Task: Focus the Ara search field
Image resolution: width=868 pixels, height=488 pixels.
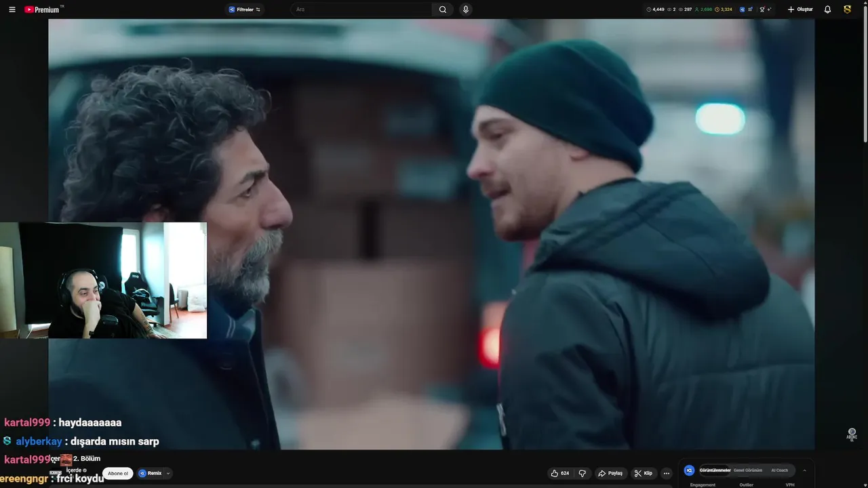Action: [363, 9]
